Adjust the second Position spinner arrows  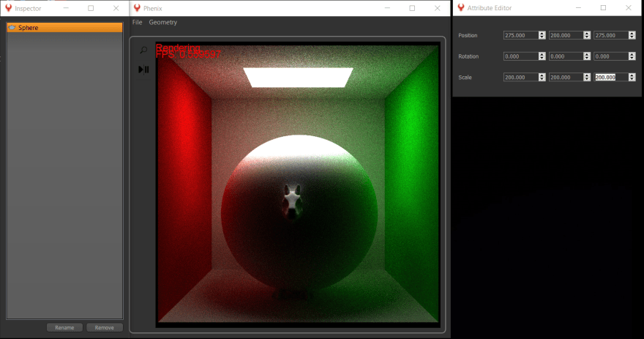coord(587,35)
